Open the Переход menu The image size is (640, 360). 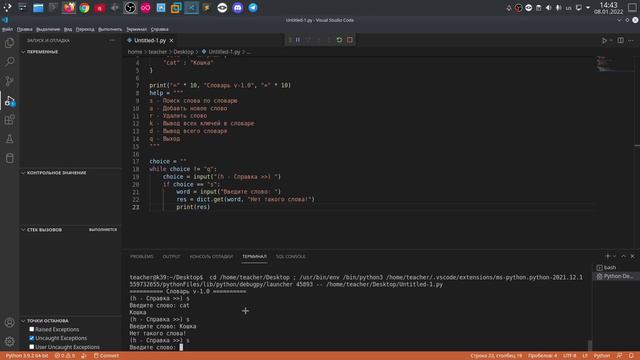click(x=85, y=29)
